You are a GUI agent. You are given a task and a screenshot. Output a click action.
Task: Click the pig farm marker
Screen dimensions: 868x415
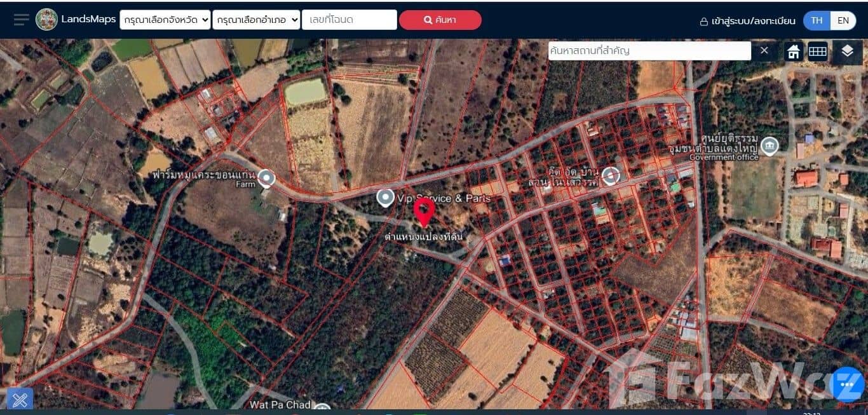coord(266,179)
